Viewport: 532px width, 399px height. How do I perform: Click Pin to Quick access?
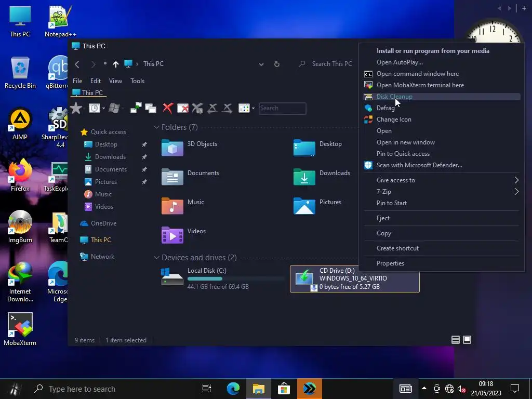[x=442, y=154]
